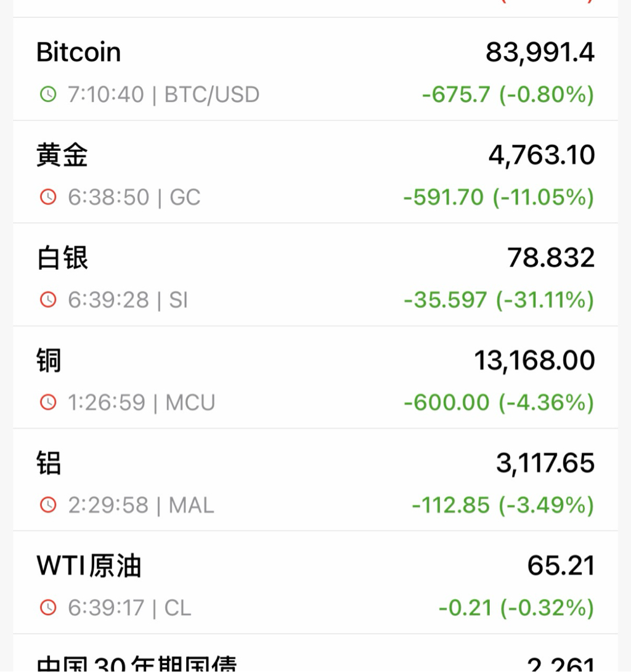The height and width of the screenshot is (672, 631).
Task: Open the 铜 copper quote
Action: [49, 360]
